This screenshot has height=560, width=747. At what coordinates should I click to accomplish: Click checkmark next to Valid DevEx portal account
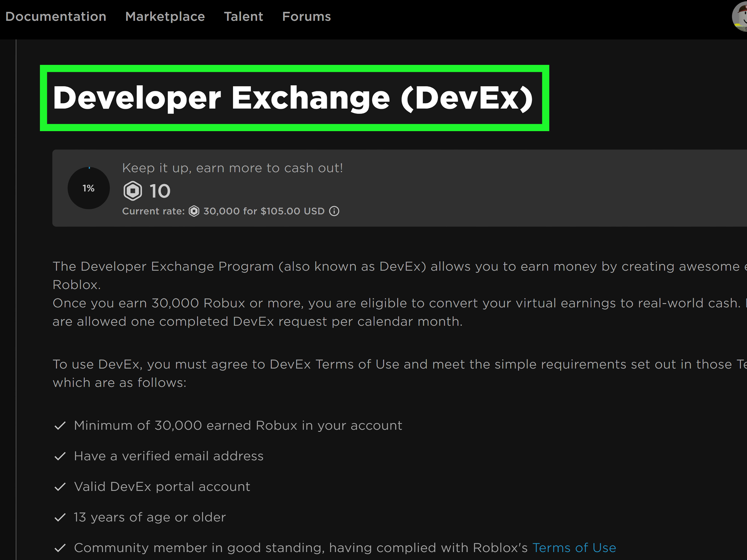point(60,487)
